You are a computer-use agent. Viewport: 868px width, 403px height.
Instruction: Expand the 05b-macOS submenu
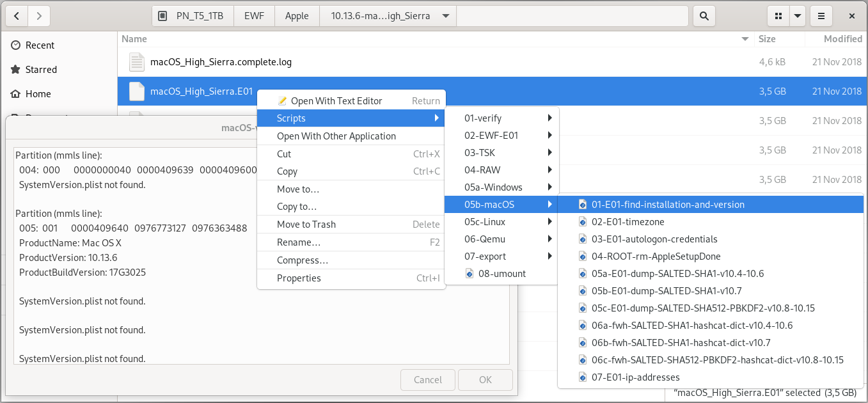[502, 205]
